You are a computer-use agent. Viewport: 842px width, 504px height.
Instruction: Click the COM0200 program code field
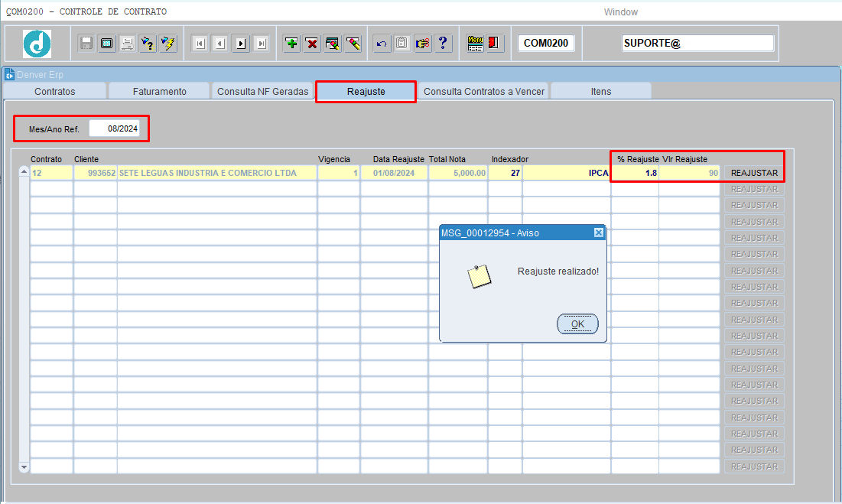tap(546, 43)
